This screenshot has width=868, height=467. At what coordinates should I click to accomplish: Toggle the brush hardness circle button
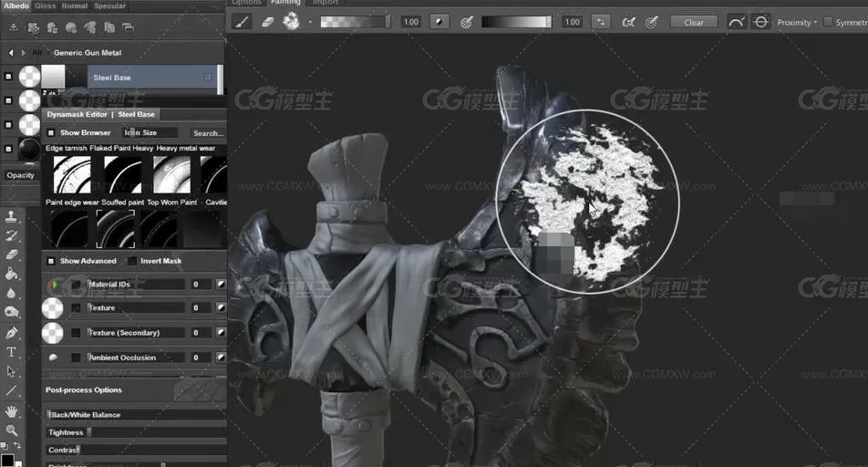coord(439,22)
